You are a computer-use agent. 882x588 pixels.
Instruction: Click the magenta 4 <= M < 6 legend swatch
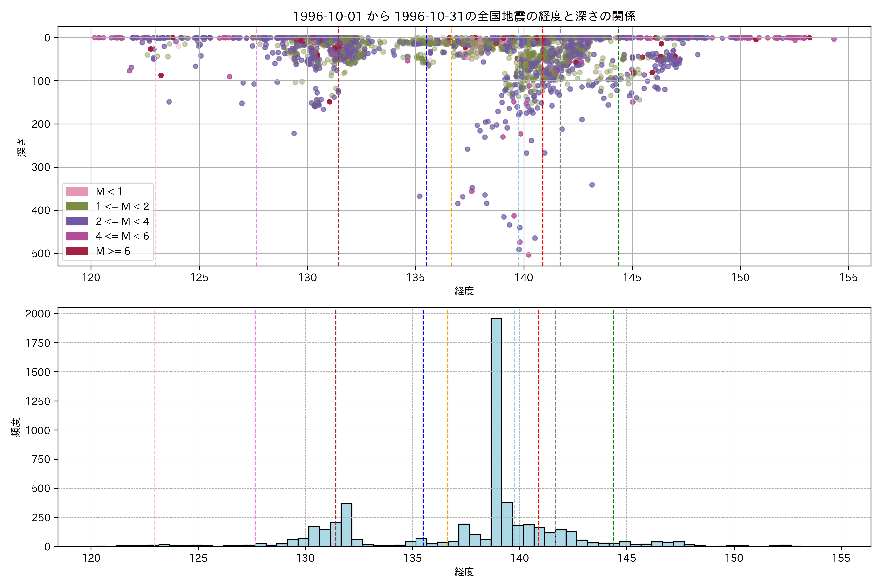coord(77,236)
